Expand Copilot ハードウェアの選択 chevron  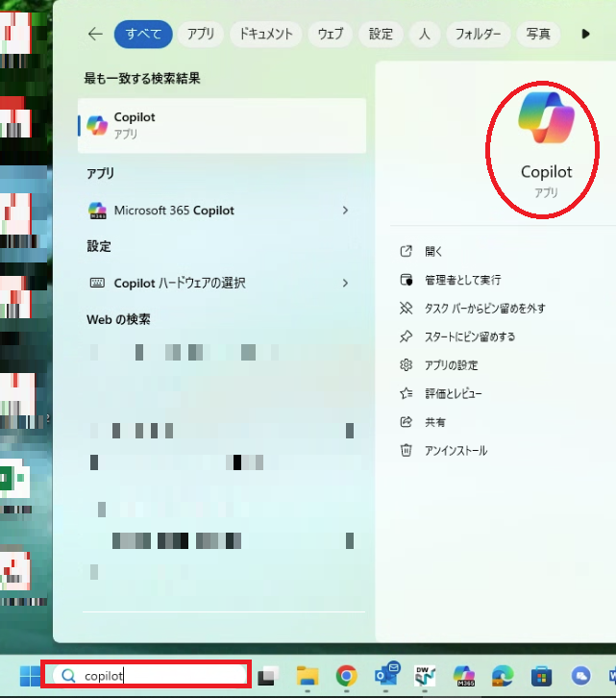tap(345, 283)
